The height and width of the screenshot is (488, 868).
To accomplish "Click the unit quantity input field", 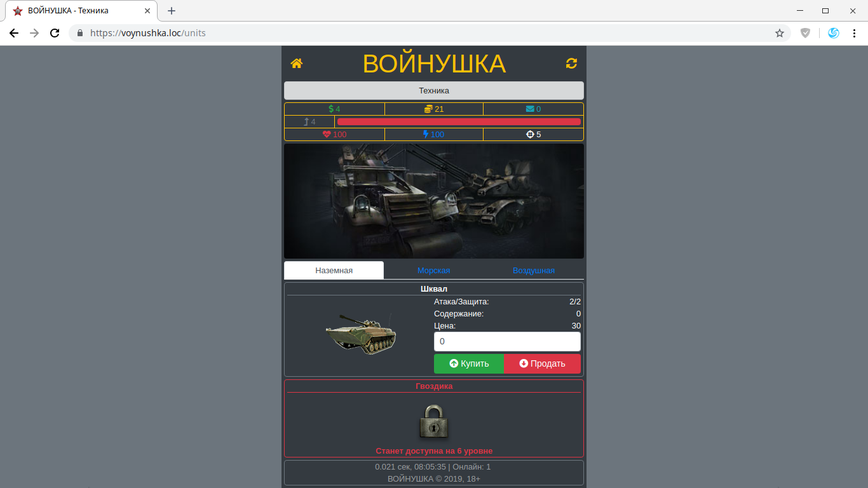I will coord(507,342).
